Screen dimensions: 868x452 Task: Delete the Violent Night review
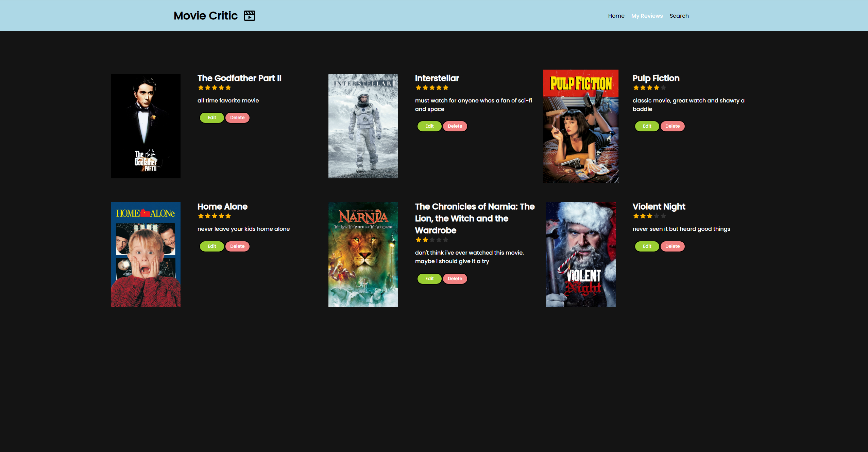click(x=672, y=246)
